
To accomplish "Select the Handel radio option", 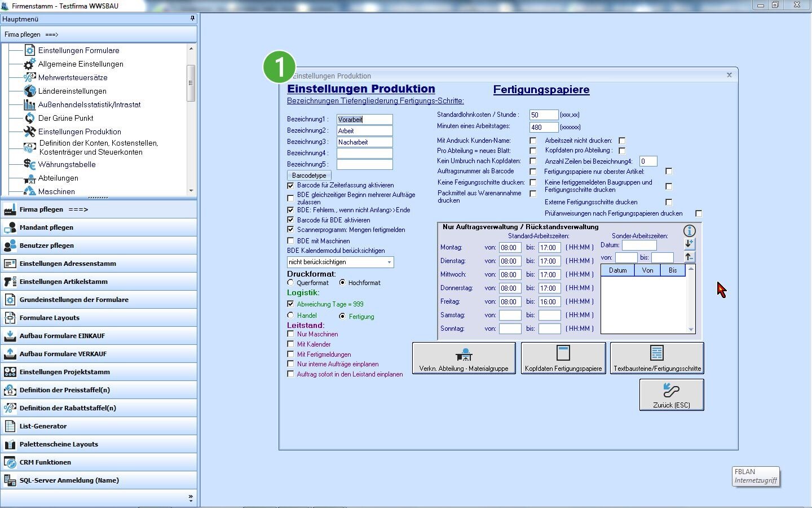I will [x=290, y=316].
